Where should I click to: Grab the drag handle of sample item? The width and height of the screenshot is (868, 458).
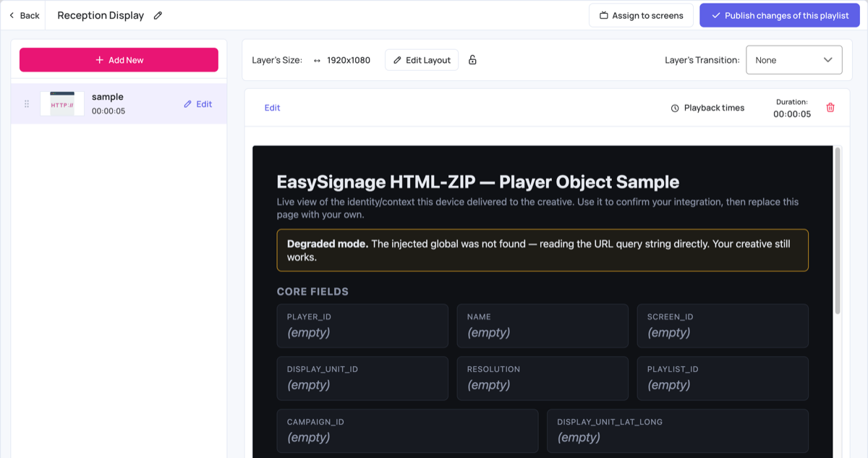coord(27,103)
